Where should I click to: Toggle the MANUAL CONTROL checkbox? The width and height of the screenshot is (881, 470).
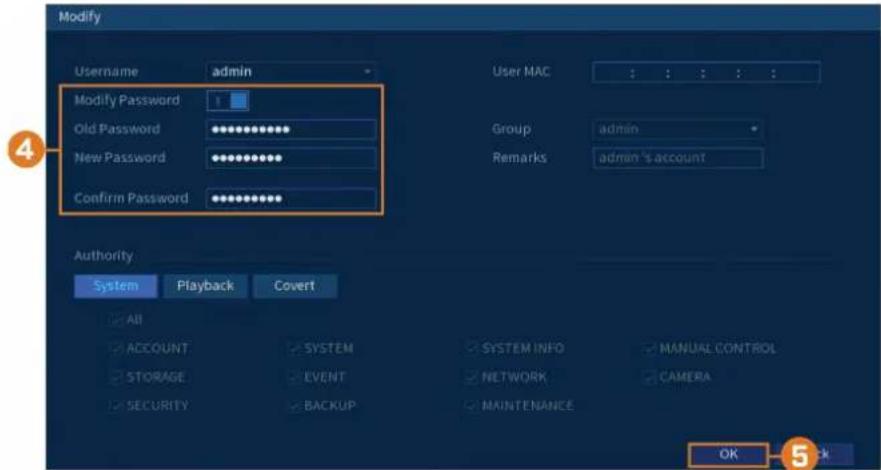[x=650, y=348]
